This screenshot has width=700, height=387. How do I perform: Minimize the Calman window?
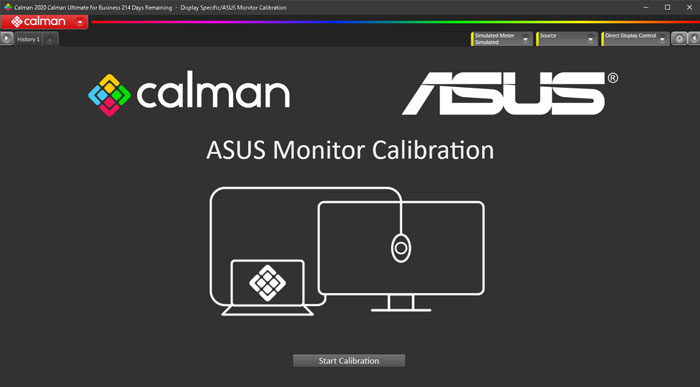coord(646,8)
